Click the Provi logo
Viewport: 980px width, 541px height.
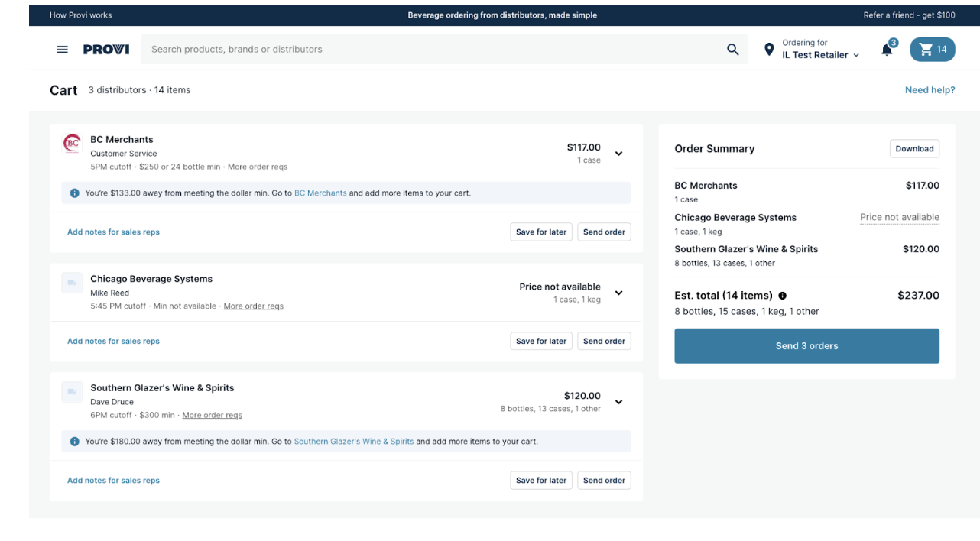coord(105,49)
